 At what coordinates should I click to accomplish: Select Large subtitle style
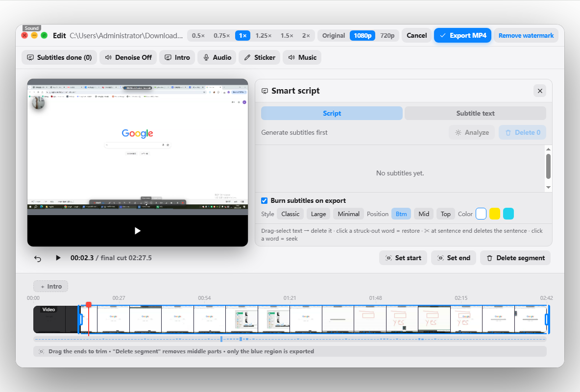318,214
